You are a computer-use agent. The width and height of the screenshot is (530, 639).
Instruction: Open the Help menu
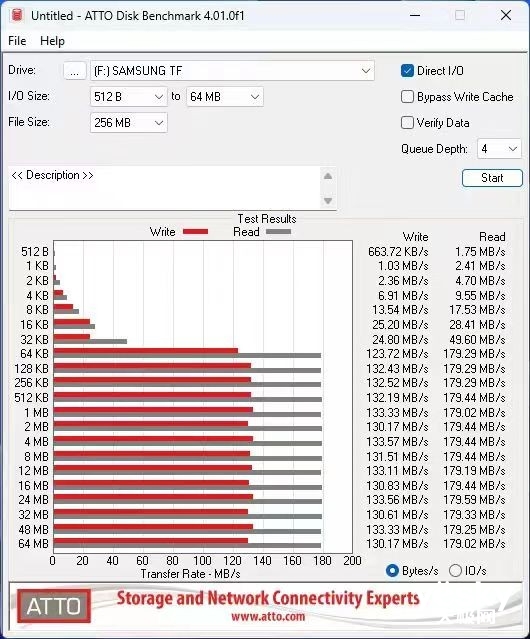pos(52,41)
